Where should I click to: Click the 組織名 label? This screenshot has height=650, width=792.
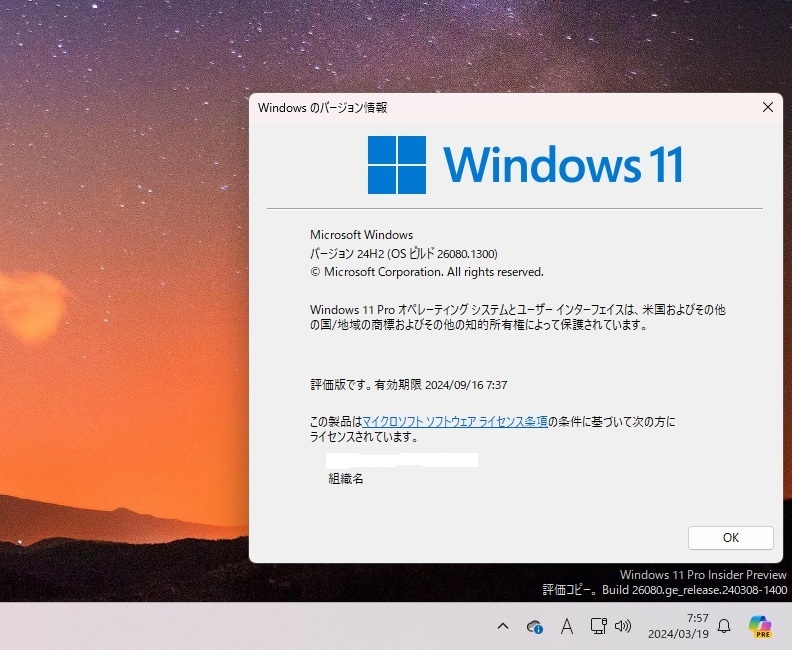[x=345, y=479]
